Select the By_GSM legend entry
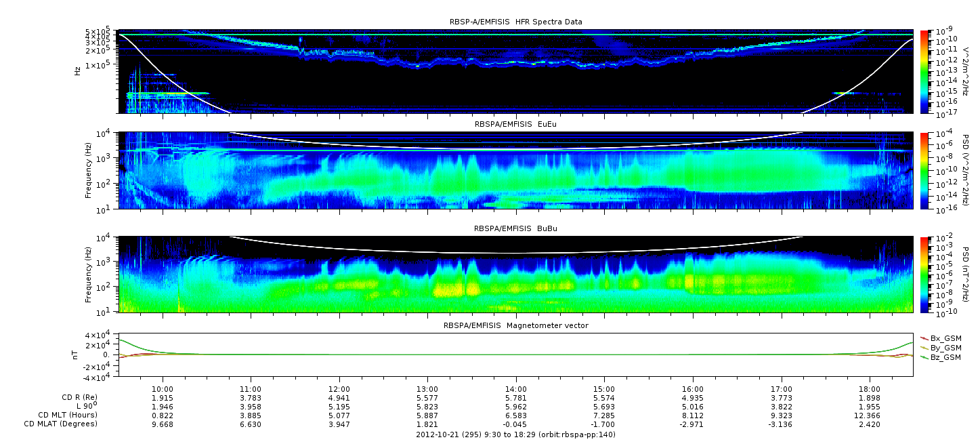Viewport: 980px width, 446px height. (944, 347)
